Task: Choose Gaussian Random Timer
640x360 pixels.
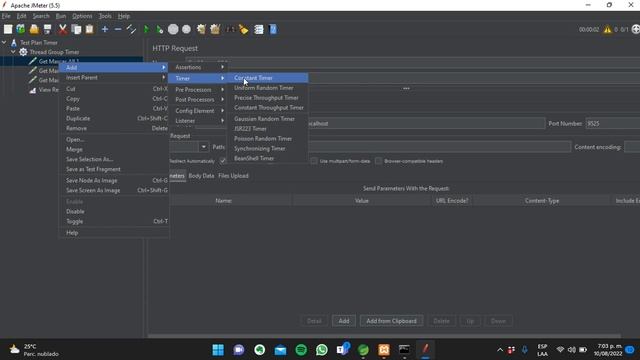Action: (x=268, y=119)
